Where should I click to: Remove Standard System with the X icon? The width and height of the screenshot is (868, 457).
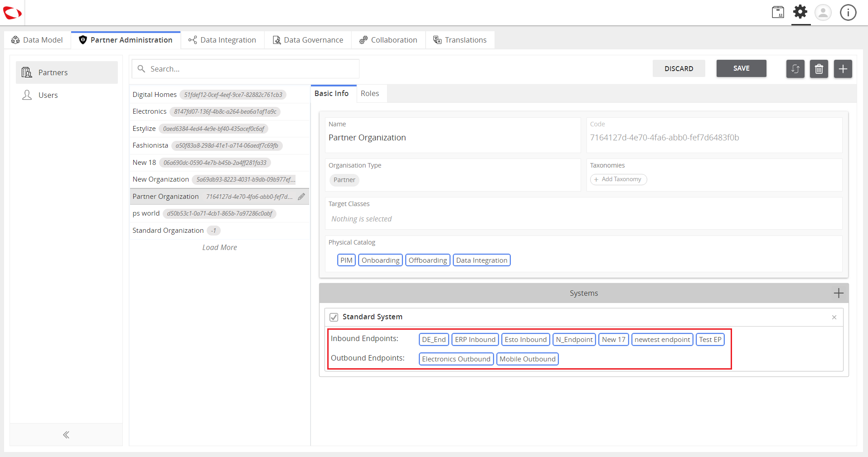834,317
